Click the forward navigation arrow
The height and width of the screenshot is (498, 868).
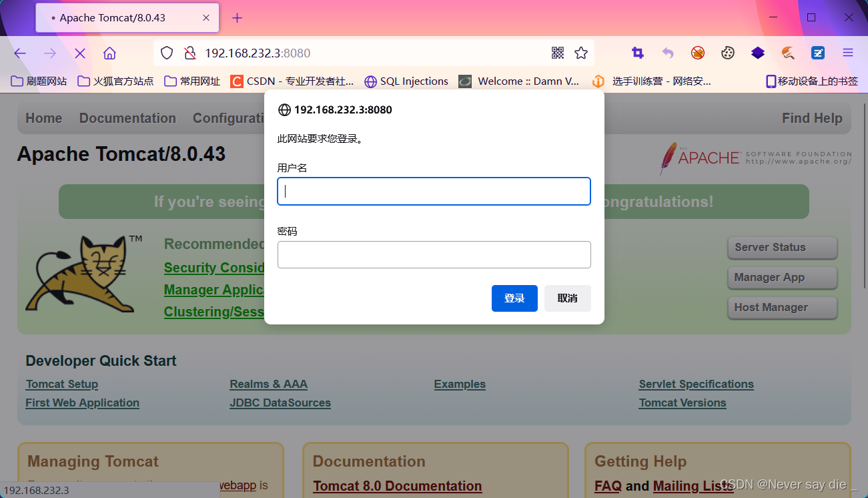click(x=50, y=53)
